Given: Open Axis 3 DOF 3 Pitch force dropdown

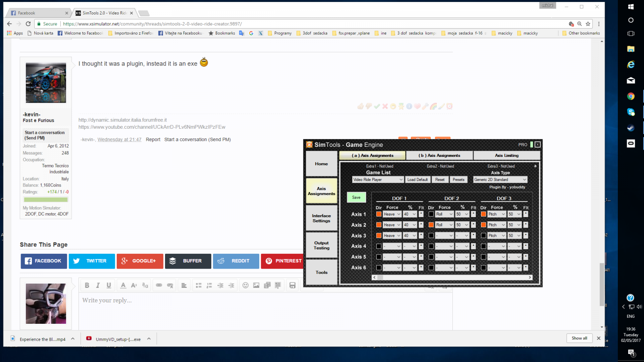Looking at the screenshot, I should [x=497, y=235].
